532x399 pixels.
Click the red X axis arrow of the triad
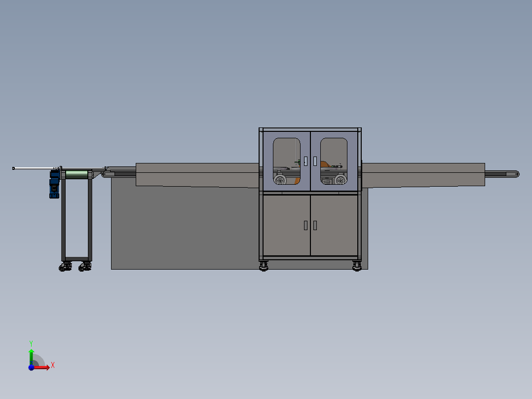(x=42, y=367)
